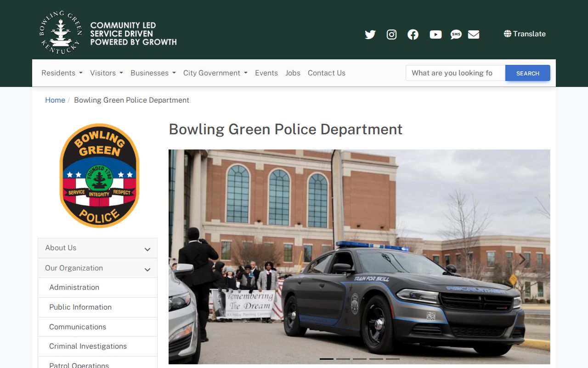Toggle the Our Organization sidebar section

click(x=97, y=268)
